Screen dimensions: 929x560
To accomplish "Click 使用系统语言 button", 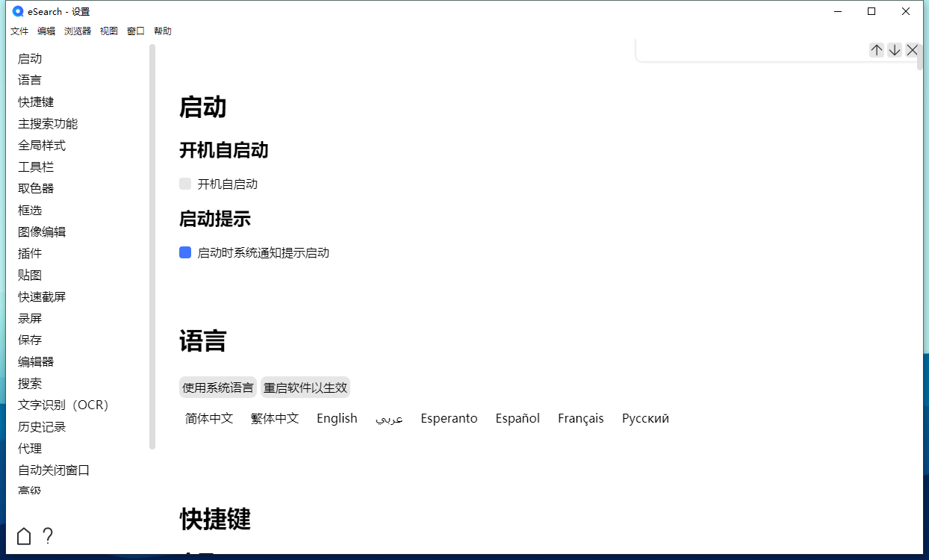I will coord(217,387).
